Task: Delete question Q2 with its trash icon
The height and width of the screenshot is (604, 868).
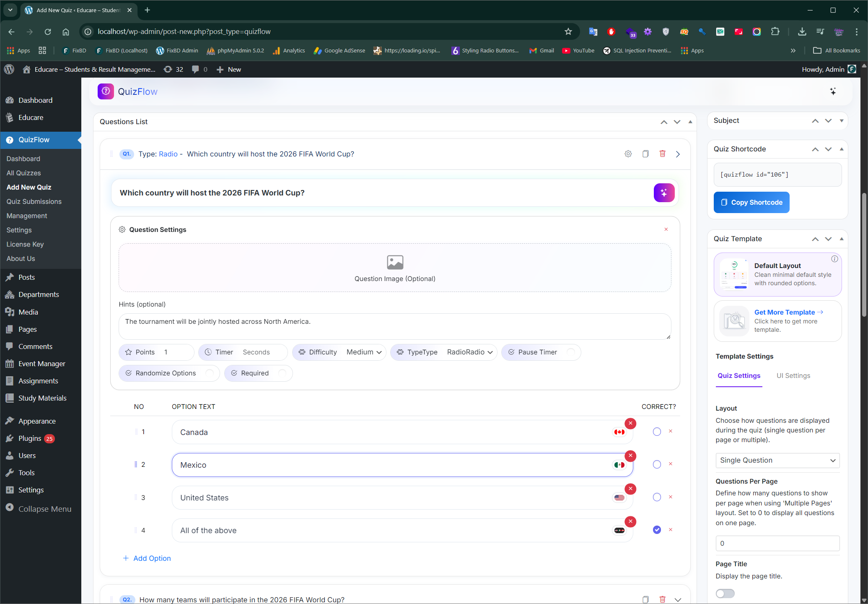Action: [x=662, y=599]
